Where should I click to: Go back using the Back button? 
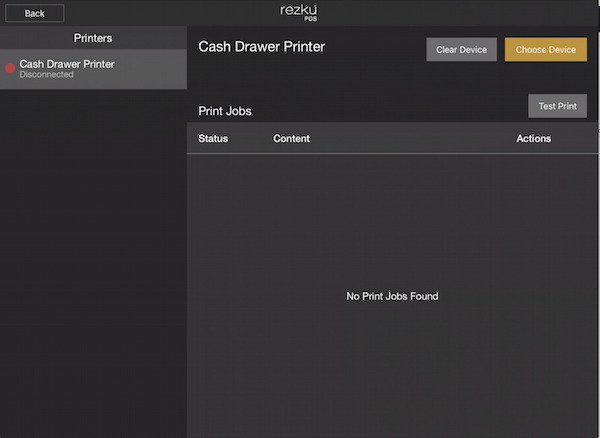(34, 13)
